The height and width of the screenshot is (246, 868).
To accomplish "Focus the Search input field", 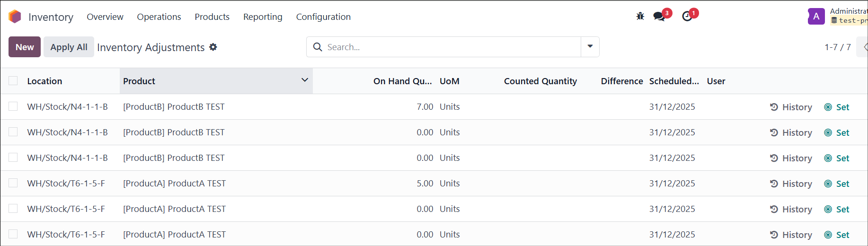I will [x=452, y=47].
